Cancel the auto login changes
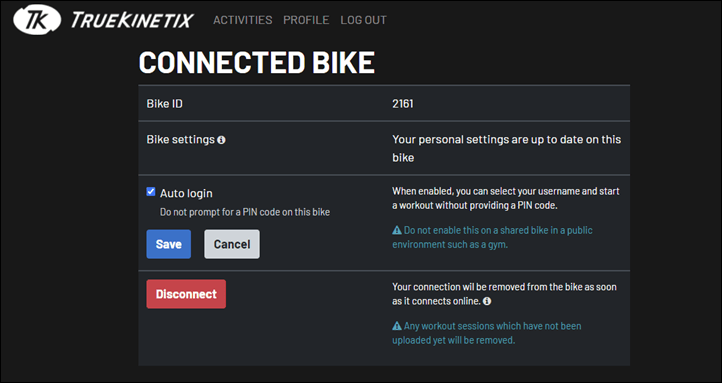 (232, 244)
